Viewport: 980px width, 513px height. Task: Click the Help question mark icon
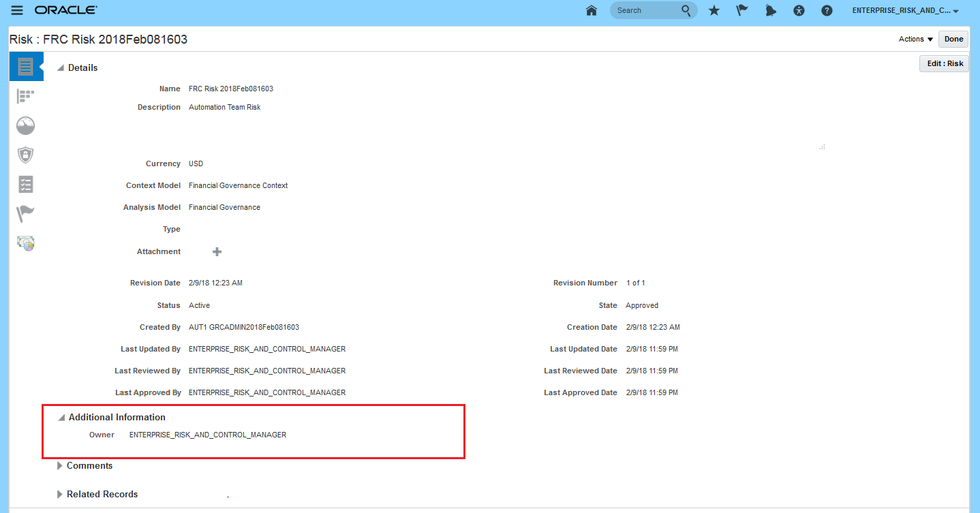click(x=827, y=10)
